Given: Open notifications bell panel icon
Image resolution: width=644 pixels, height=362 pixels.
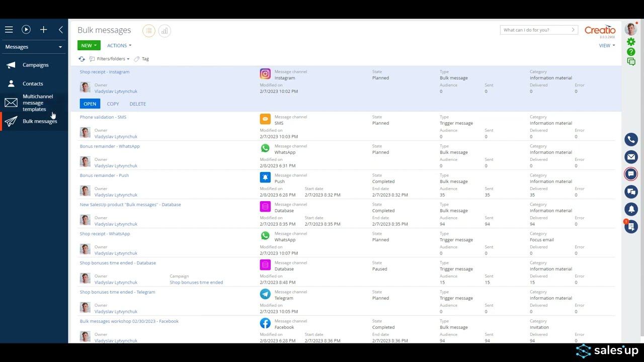Looking at the screenshot, I should tap(631, 209).
